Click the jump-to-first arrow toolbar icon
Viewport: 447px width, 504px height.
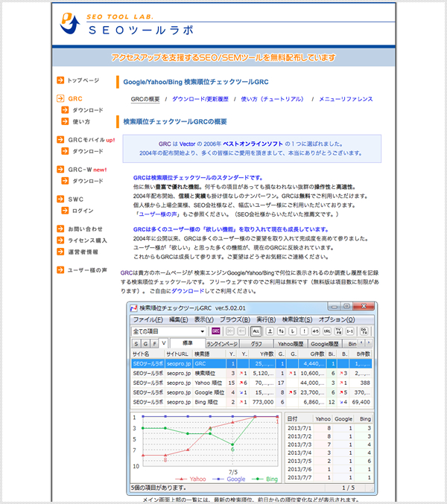(x=230, y=331)
